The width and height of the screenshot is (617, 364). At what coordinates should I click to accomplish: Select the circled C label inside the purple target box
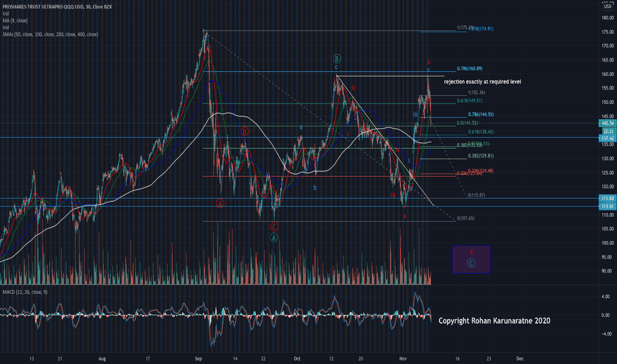tap(471, 263)
